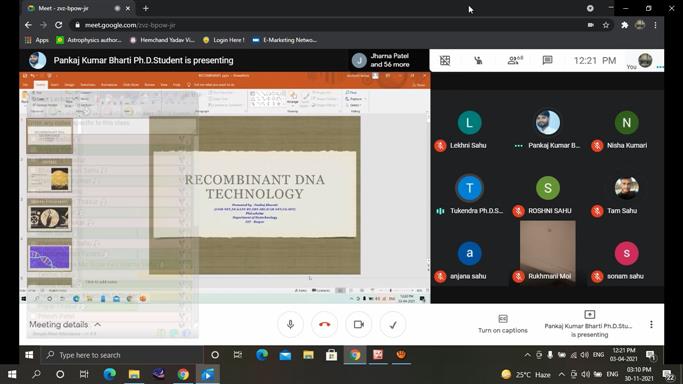Open Edge on recorded taskbar

pyautogui.click(x=262, y=355)
